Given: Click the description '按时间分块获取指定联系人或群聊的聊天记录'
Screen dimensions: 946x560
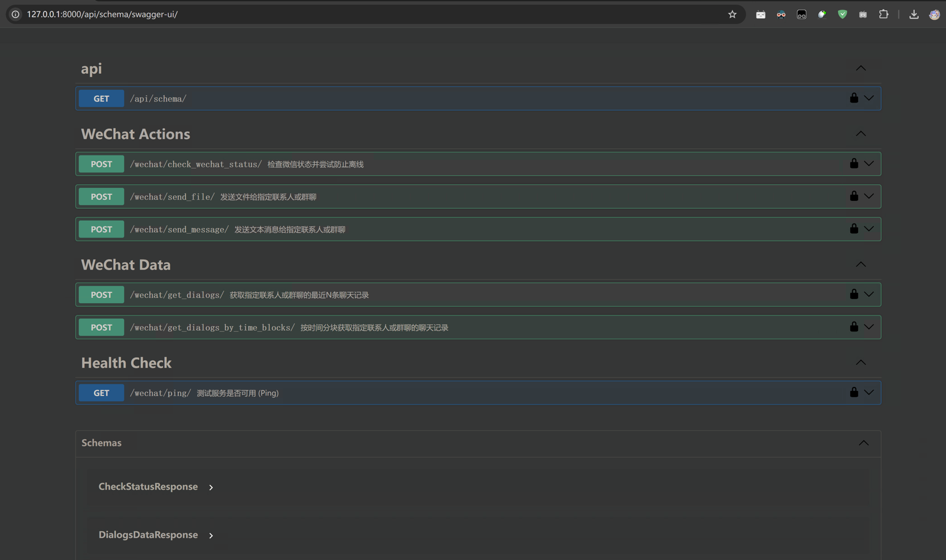Looking at the screenshot, I should (x=375, y=328).
